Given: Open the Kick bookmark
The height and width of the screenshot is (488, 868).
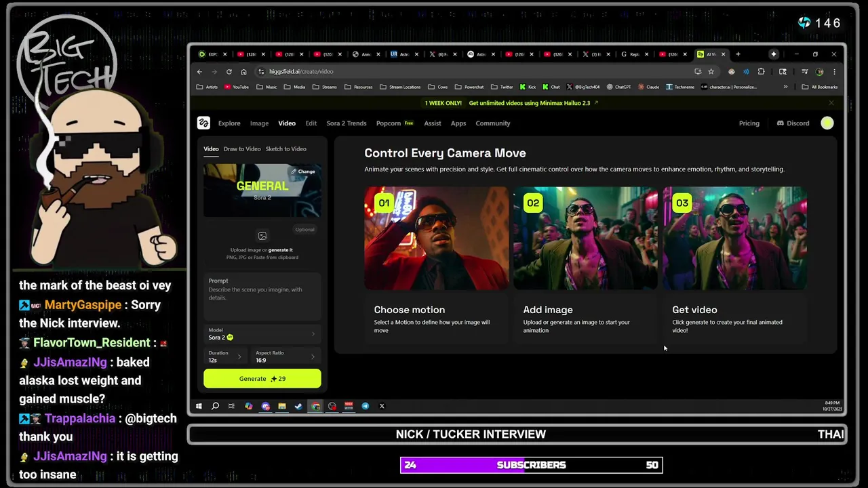Looking at the screenshot, I should click(x=528, y=87).
